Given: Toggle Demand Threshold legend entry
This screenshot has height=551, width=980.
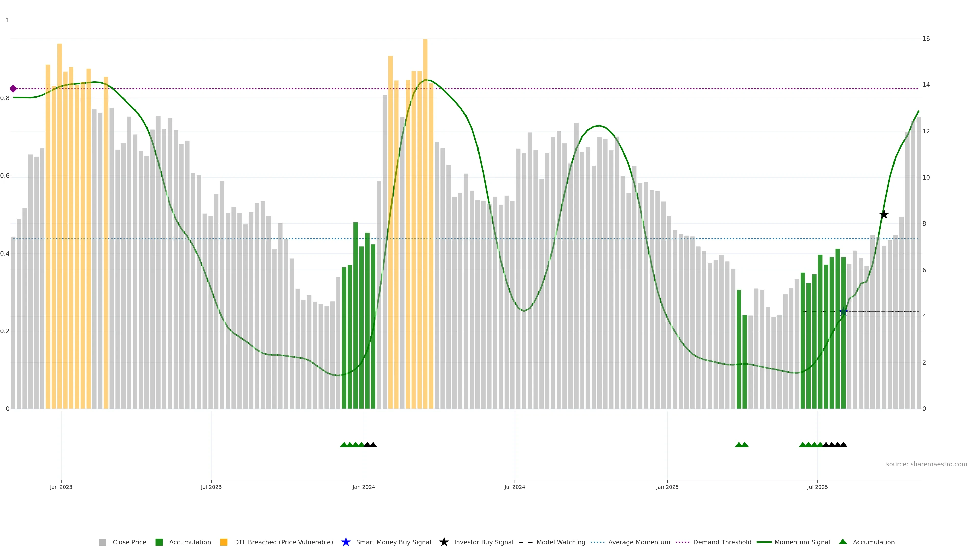Looking at the screenshot, I should tap(722, 542).
